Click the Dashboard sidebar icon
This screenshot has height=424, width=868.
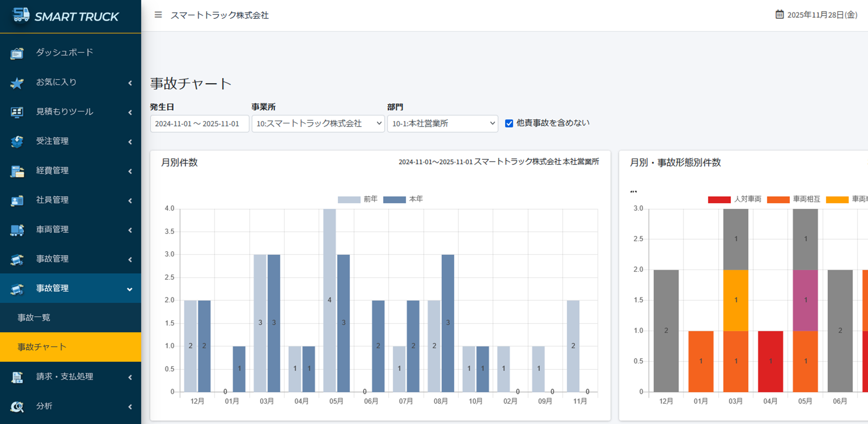[17, 53]
